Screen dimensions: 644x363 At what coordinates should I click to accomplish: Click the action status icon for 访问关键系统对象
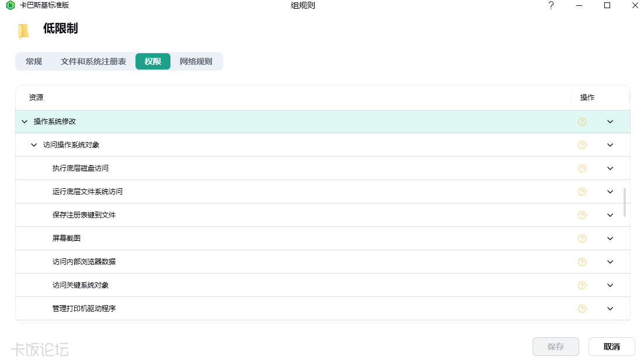tap(582, 285)
